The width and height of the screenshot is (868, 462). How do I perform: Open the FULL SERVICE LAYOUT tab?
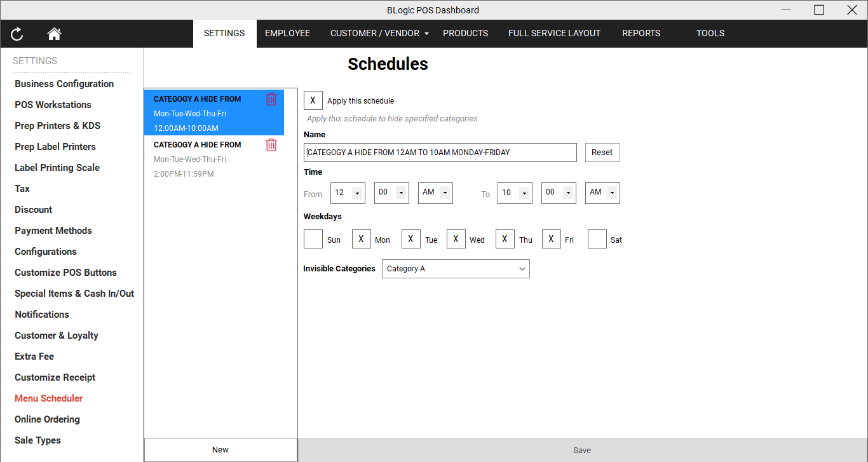[x=554, y=34]
